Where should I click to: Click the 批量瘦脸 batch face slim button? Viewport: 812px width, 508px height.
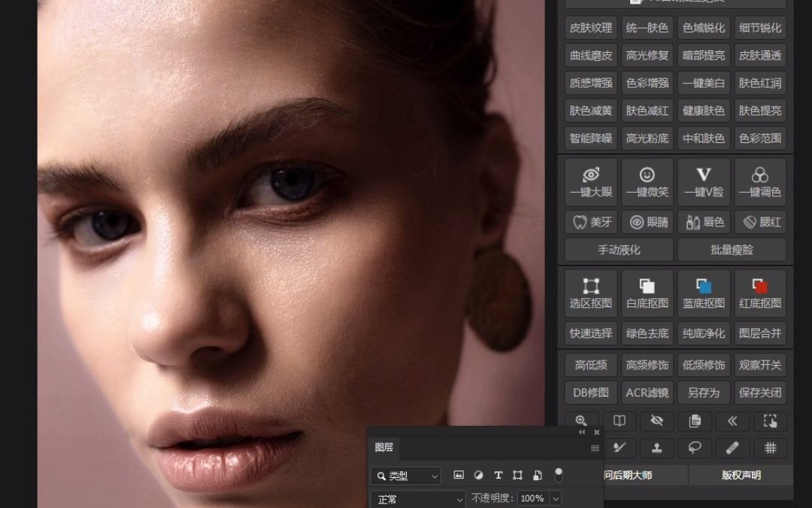[732, 250]
